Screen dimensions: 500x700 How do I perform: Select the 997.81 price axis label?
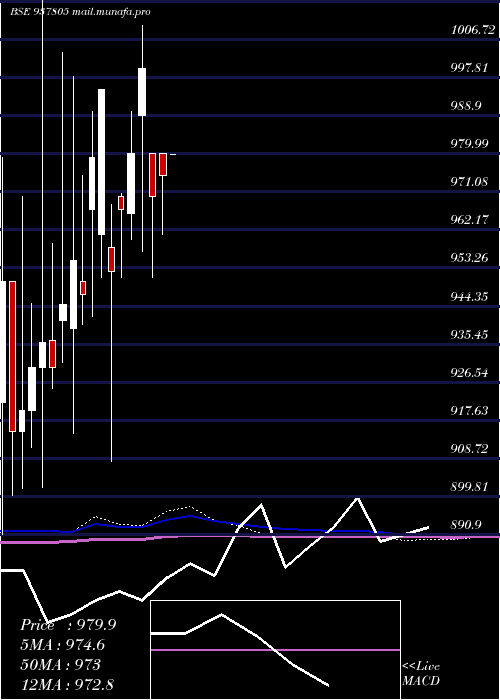pyautogui.click(x=469, y=68)
